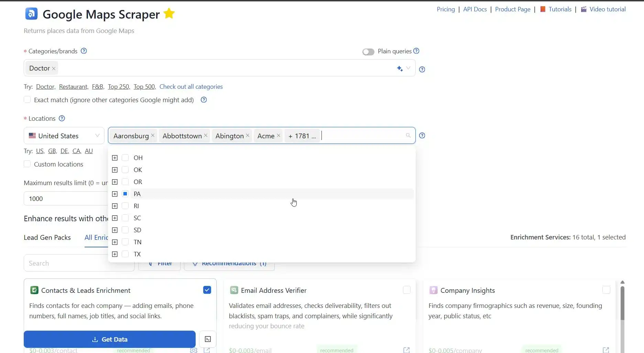Click the favorite star next to Google Maps Scraper

[x=169, y=14]
